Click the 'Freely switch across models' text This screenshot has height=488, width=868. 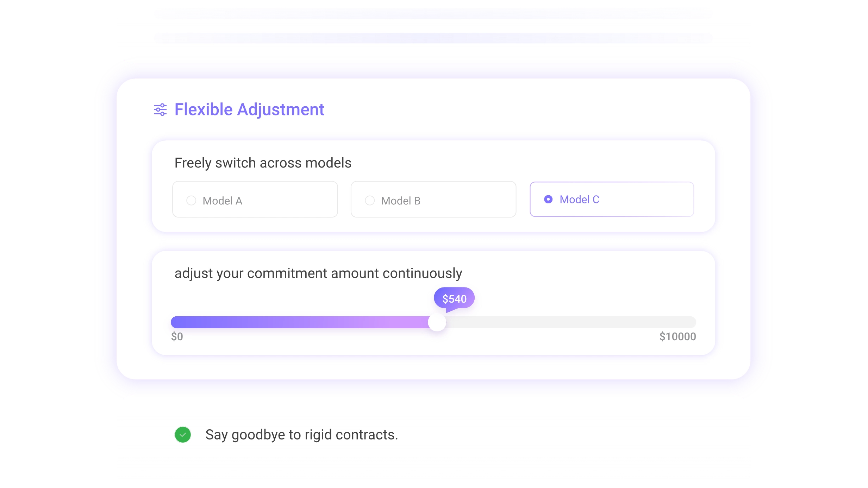click(263, 163)
